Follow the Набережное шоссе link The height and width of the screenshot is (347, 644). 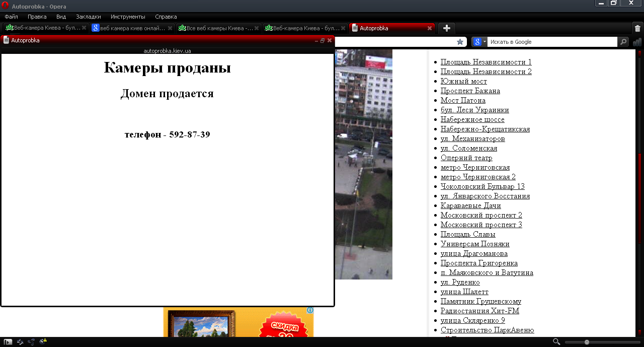(472, 119)
